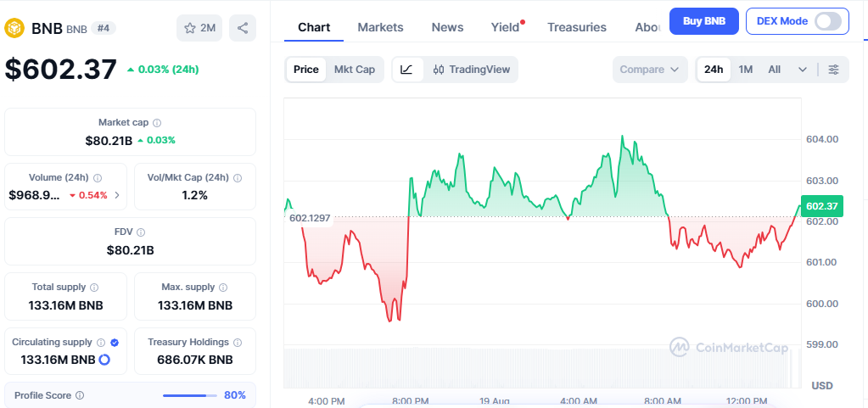Click the Buy BNB button
The height and width of the screenshot is (408, 868).
pyautogui.click(x=703, y=21)
